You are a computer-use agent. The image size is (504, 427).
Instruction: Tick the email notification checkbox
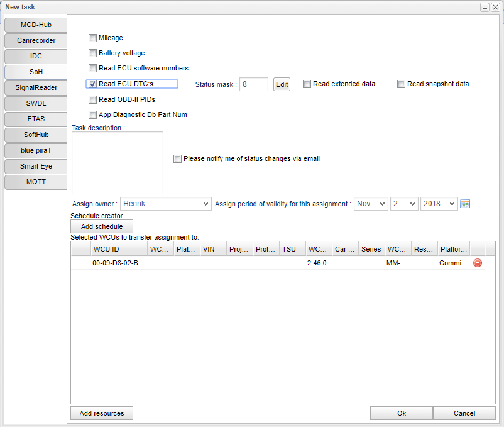(178, 159)
